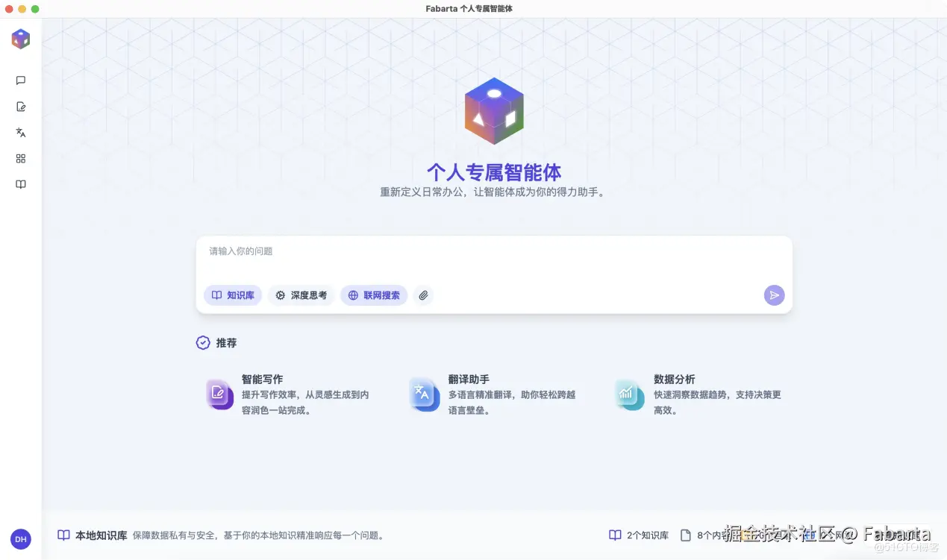
Task: Disable the 联网搜索 option
Action: point(373,295)
